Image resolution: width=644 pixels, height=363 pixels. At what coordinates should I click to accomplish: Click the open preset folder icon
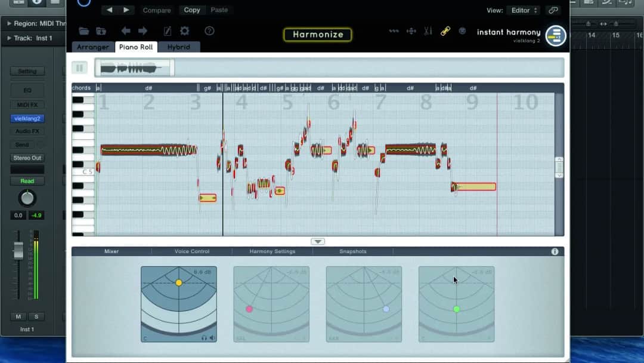pyautogui.click(x=83, y=31)
